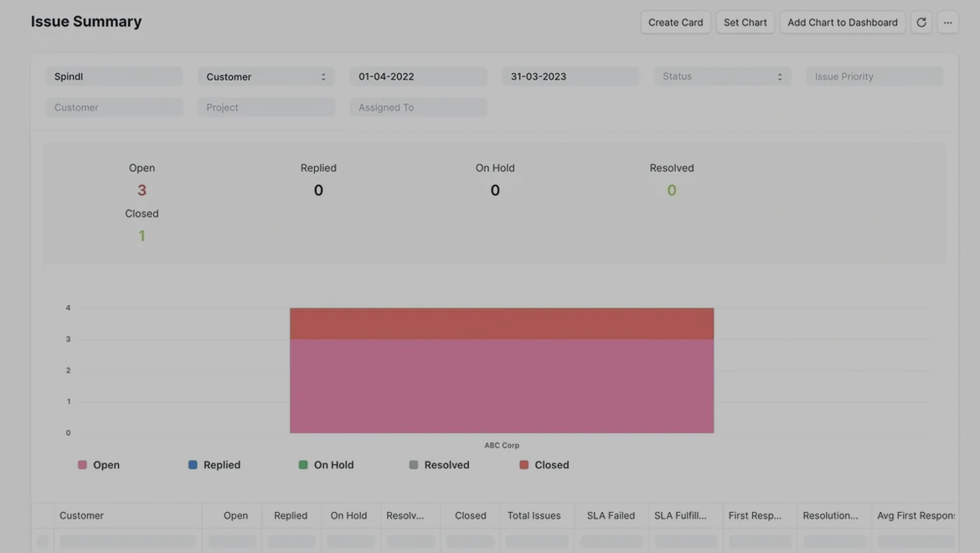
Task: Edit the Spindl company field
Action: [x=114, y=76]
